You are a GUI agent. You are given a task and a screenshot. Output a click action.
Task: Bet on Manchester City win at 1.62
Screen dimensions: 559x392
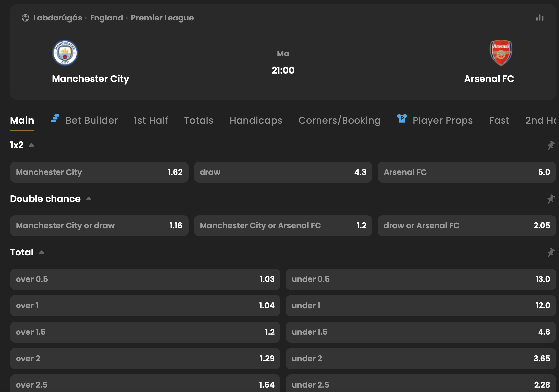click(x=99, y=172)
